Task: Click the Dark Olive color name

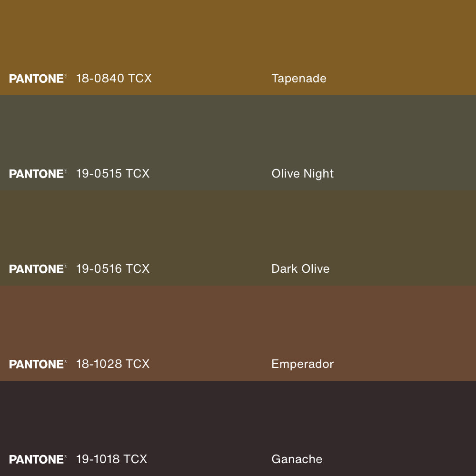Action: coord(300,268)
